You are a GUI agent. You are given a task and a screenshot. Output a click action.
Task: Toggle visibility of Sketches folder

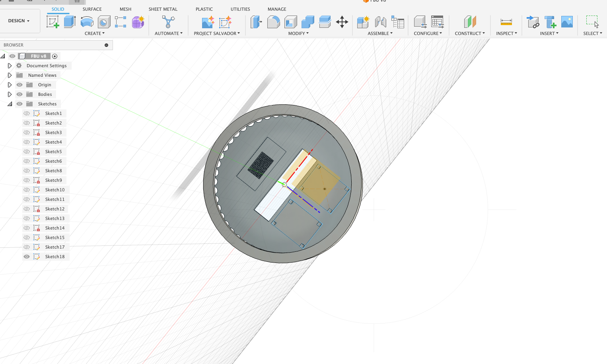pos(19,104)
